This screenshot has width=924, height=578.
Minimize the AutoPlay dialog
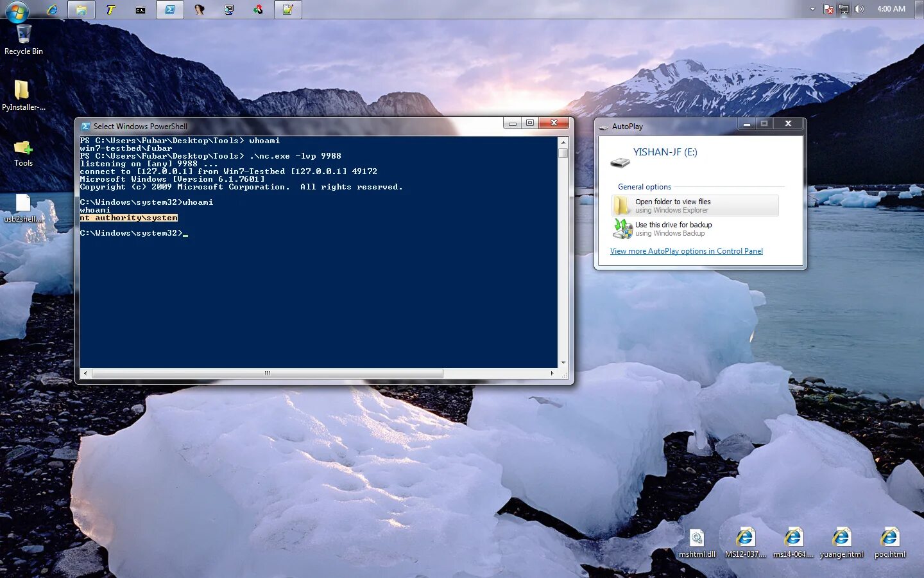pos(747,123)
